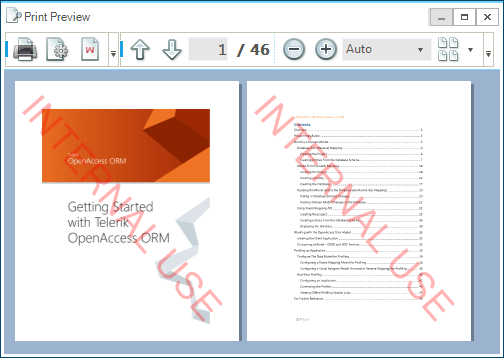
Task: Close the Print Preview window
Action: [x=487, y=17]
